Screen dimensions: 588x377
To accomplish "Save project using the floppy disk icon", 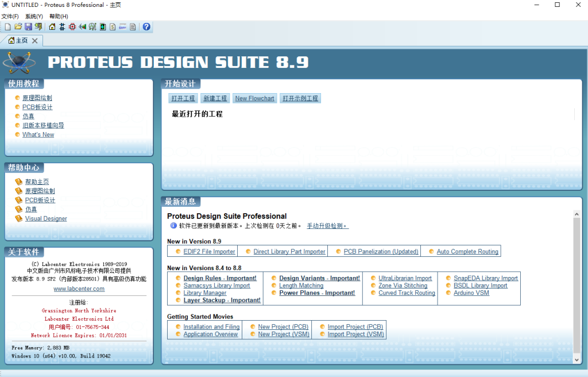I will [x=28, y=27].
